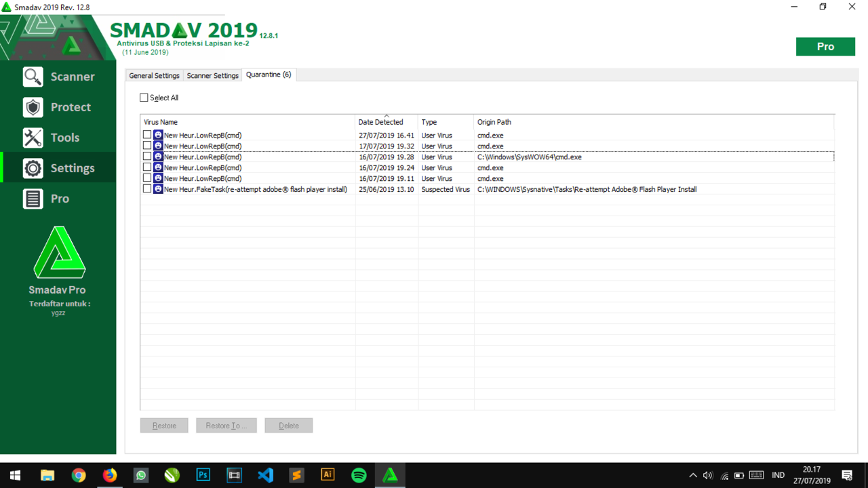Click Smadav icon in taskbar
868x488 pixels.
point(390,475)
